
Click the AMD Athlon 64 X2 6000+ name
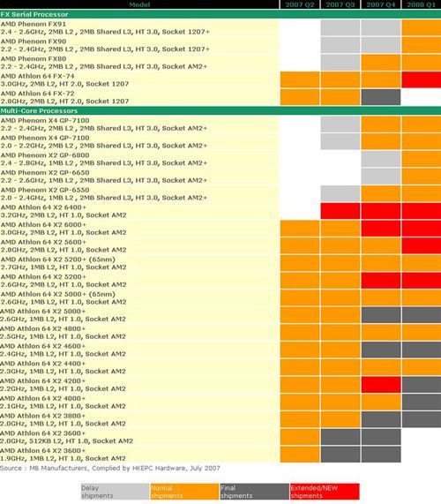coord(43,225)
